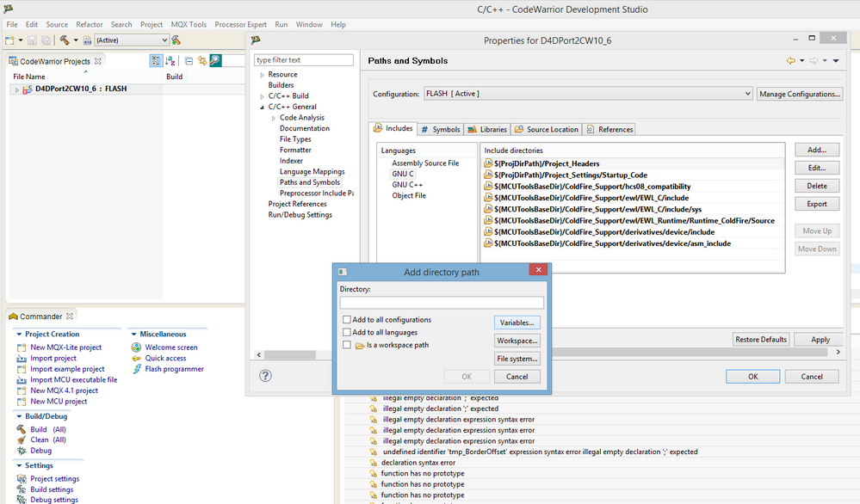Viewport: 860px width, 504px height.
Task: Click the Directory input field
Action: 442,303
